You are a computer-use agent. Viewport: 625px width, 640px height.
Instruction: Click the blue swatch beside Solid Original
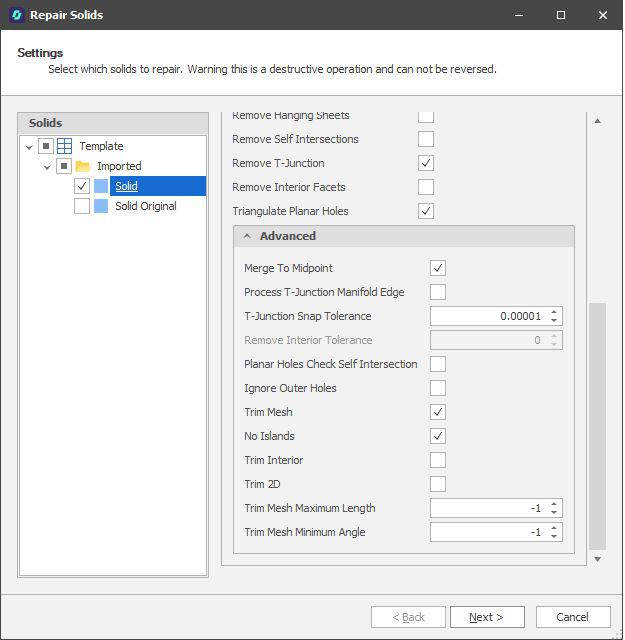[x=101, y=206]
